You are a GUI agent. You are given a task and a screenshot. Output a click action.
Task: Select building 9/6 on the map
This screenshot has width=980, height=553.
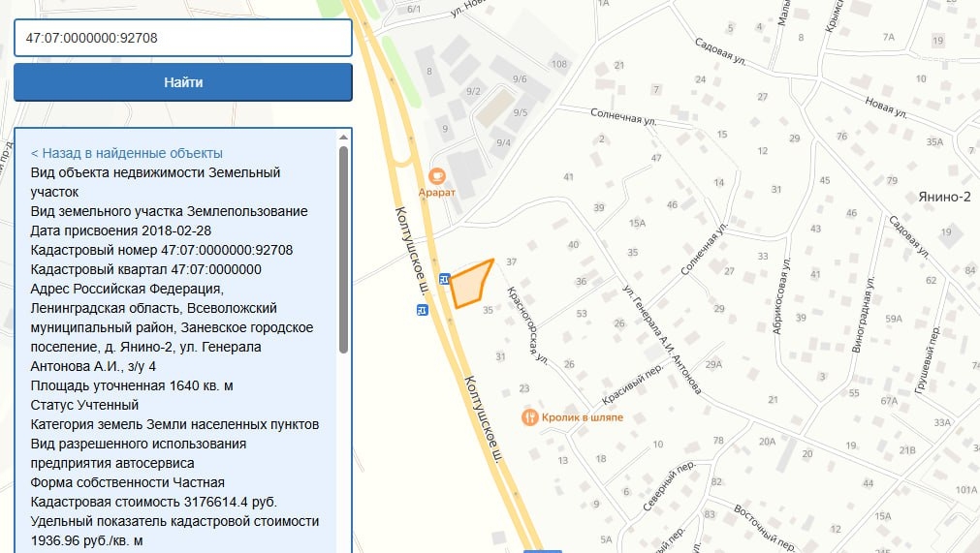point(520,79)
